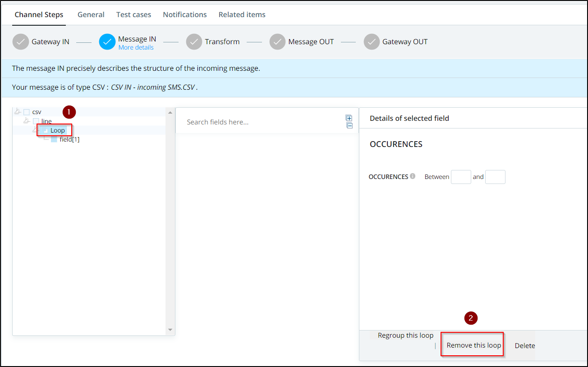This screenshot has height=367, width=588.
Task: Click Regroup this loop
Action: (405, 335)
